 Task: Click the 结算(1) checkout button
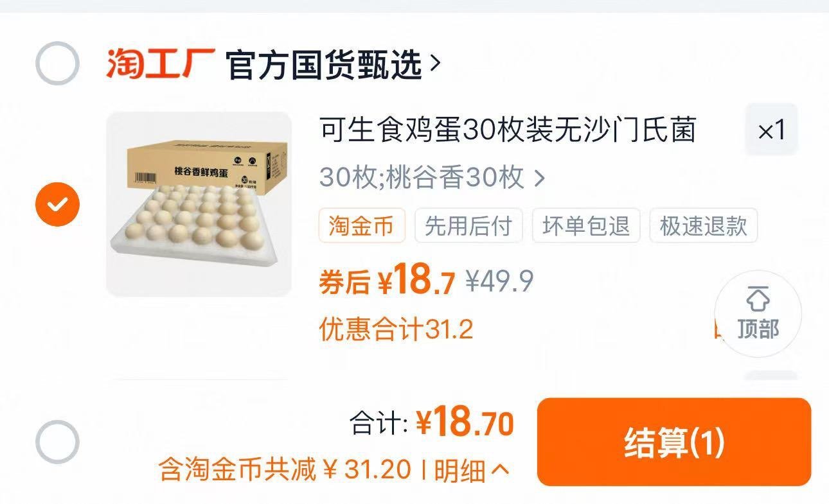(674, 442)
